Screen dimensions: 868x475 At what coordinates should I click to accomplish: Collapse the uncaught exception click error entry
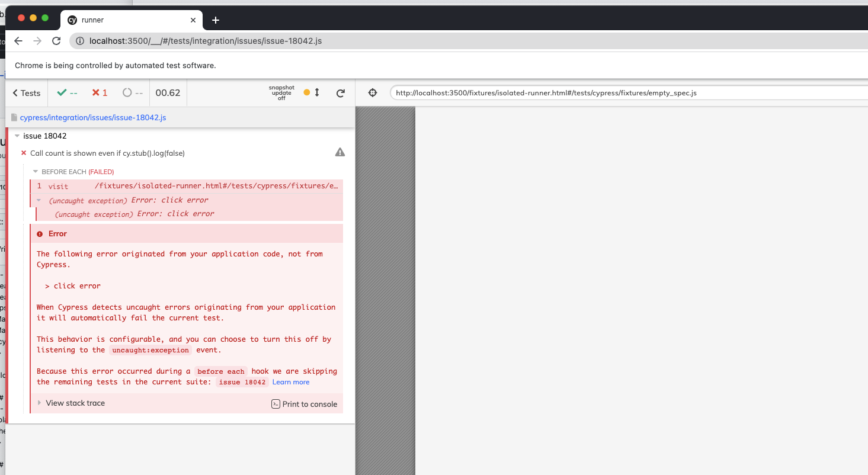pyautogui.click(x=38, y=200)
